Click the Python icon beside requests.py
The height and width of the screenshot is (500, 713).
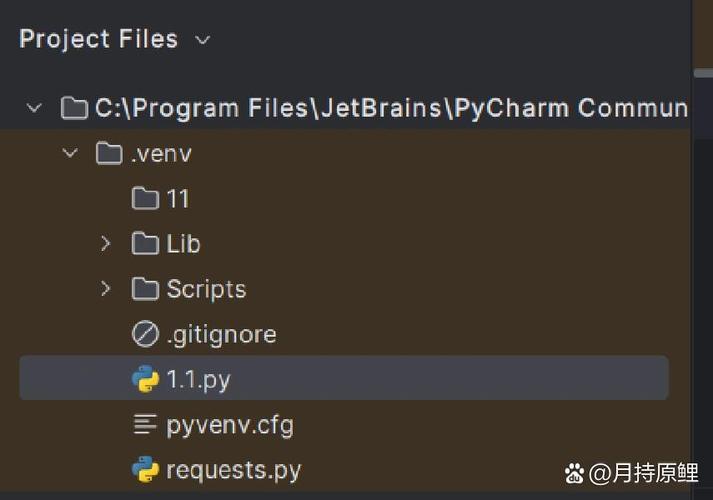pos(146,469)
